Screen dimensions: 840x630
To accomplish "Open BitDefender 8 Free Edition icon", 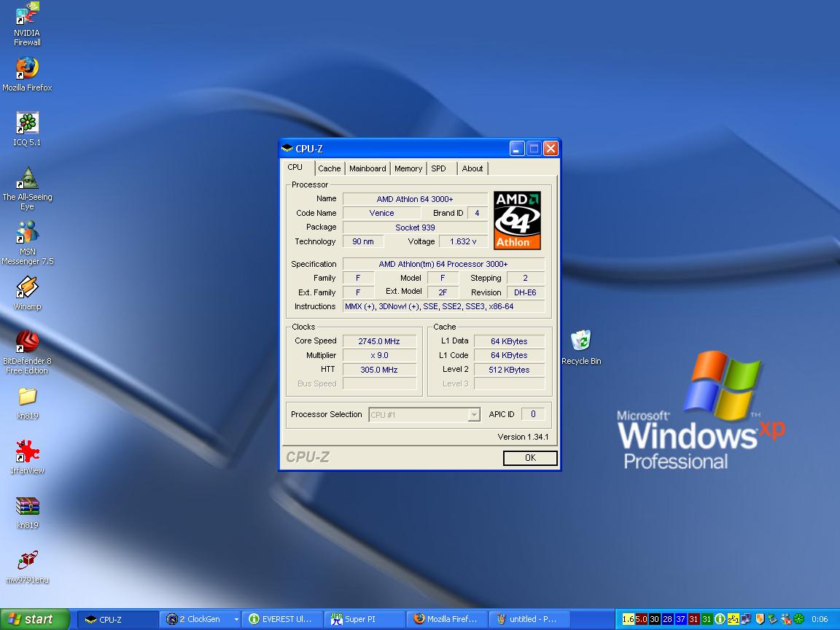I will [x=27, y=352].
